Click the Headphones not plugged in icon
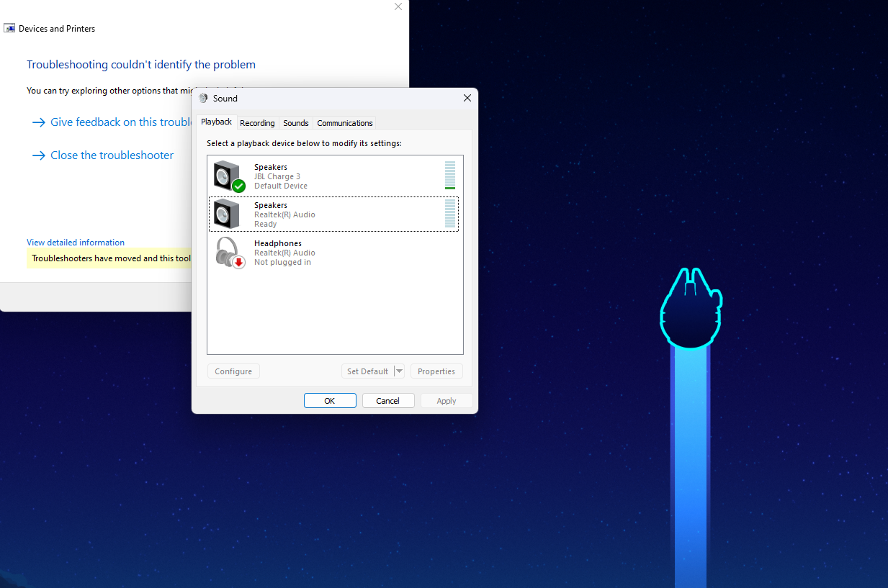This screenshot has width=888, height=588. [229, 252]
